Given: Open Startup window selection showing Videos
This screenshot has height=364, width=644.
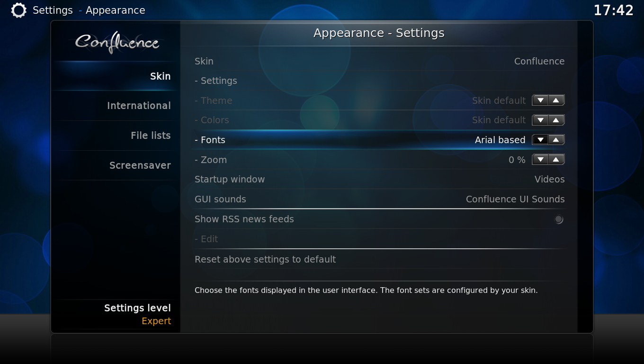Looking at the screenshot, I should (379, 179).
